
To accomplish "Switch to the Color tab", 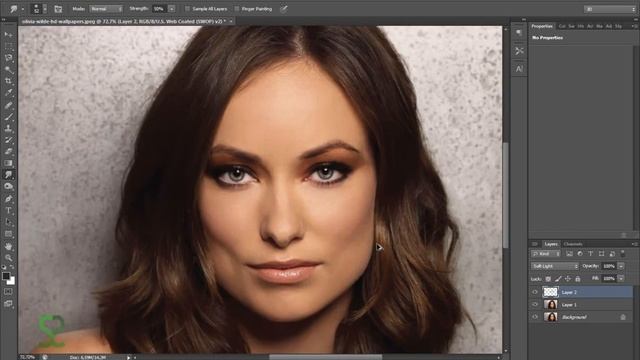I will [562, 26].
